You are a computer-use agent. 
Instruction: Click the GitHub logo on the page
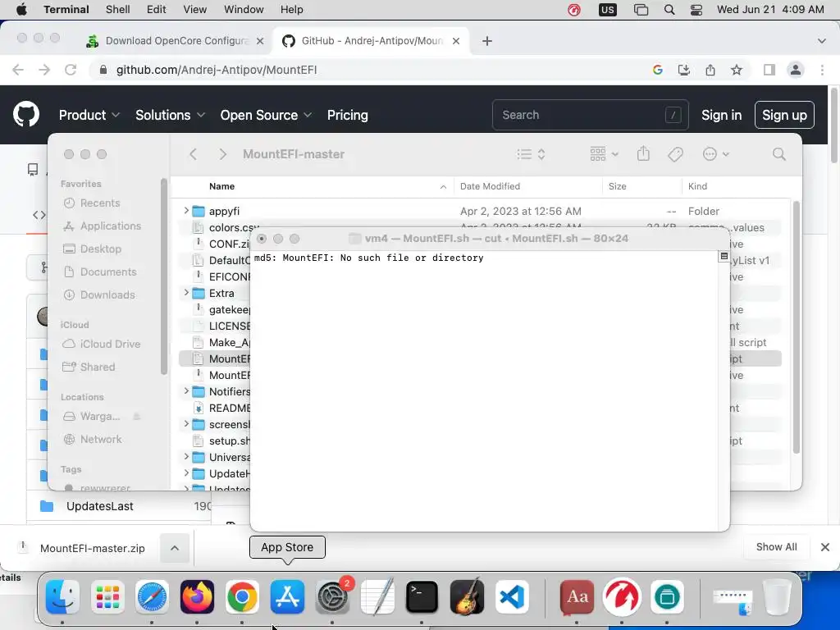click(26, 113)
